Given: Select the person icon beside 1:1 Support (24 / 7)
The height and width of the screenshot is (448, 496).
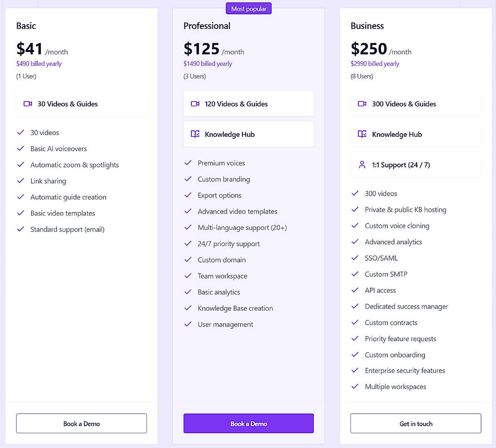Looking at the screenshot, I should click(362, 164).
